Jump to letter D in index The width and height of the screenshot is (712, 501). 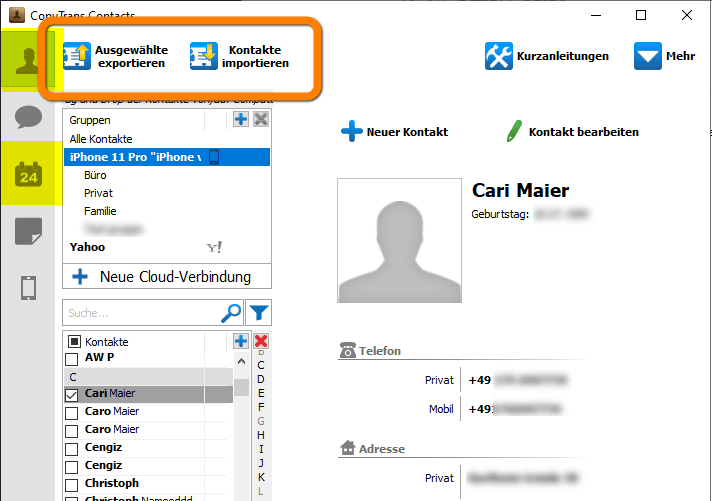point(261,379)
